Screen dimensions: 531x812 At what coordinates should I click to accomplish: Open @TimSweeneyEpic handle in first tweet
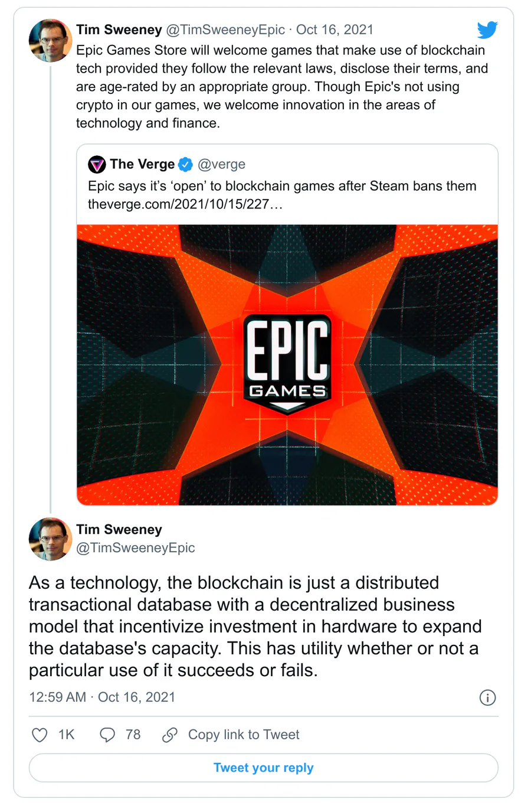coord(225,30)
